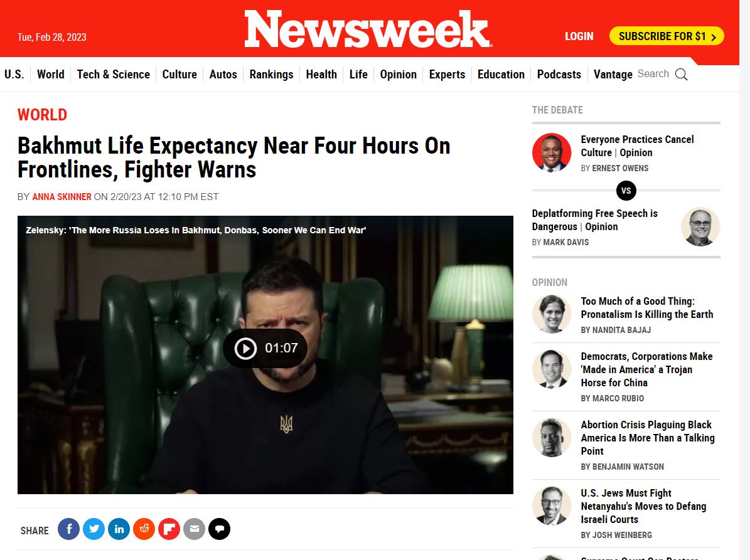
Task: Share article on Reddit
Action: (x=144, y=529)
